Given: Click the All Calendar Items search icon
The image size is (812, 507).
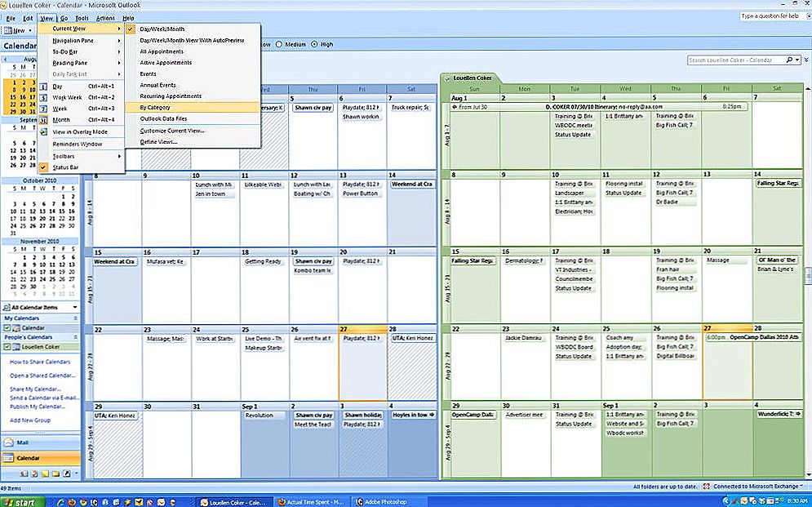Looking at the screenshot, I should click(7, 308).
